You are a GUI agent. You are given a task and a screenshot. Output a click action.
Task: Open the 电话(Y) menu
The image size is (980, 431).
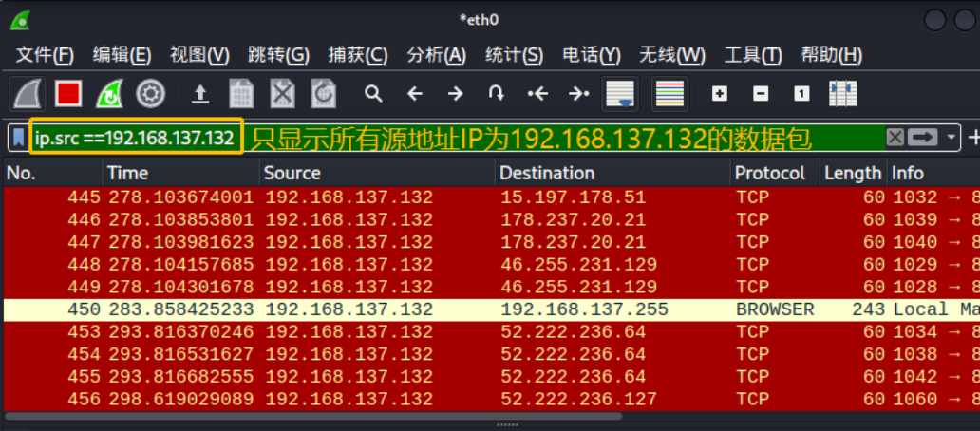592,56
